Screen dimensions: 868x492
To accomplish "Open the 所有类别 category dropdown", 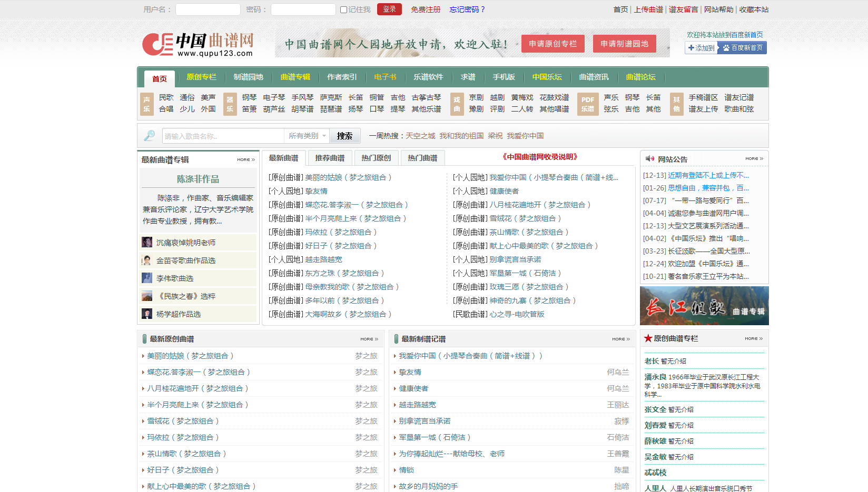I will click(307, 136).
